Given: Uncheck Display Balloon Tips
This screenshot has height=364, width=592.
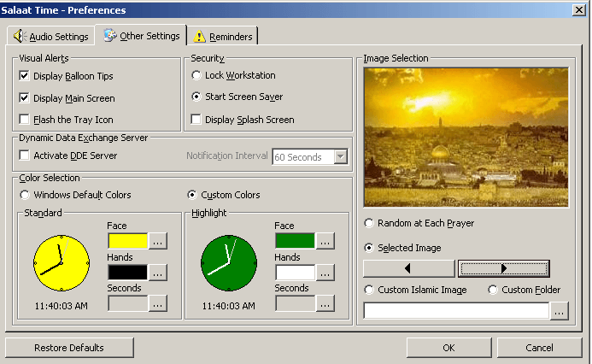Looking at the screenshot, I should [24, 76].
